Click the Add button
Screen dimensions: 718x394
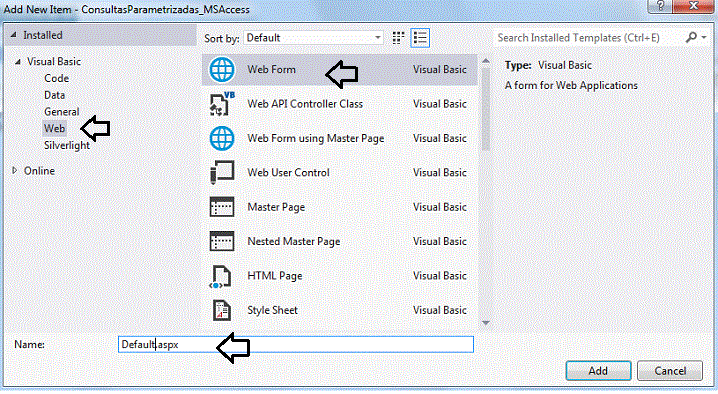click(x=598, y=371)
